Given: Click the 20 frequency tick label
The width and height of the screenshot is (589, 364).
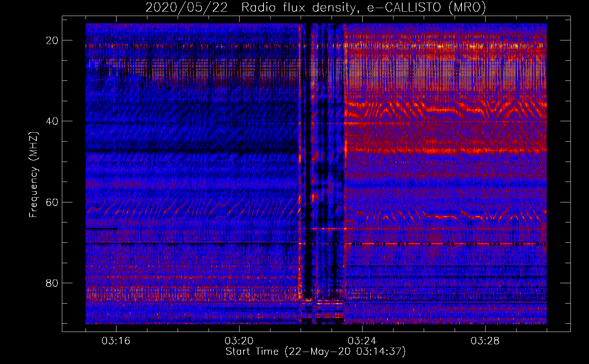Looking at the screenshot, I should (x=52, y=40).
